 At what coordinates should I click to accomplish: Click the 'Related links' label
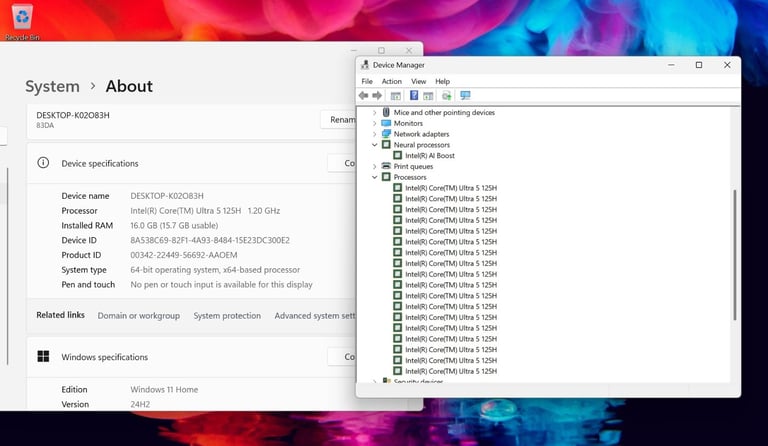click(60, 315)
